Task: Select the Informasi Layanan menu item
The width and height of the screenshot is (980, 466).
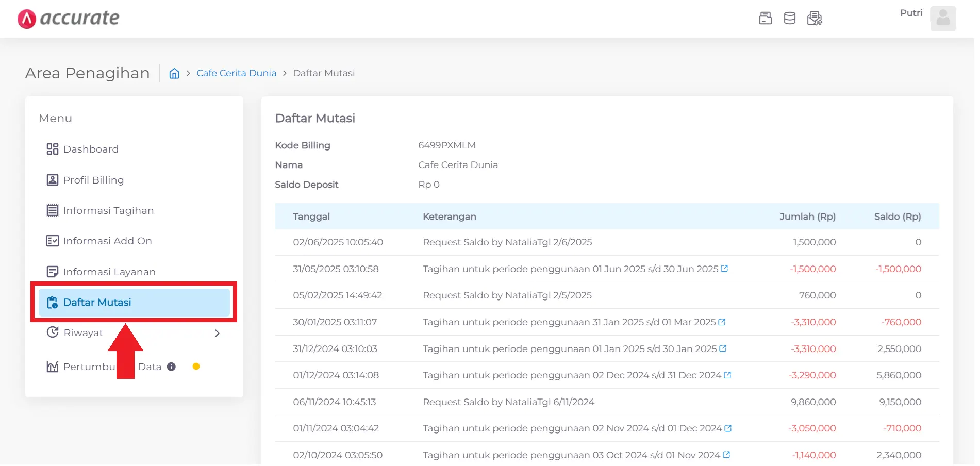Action: (x=110, y=272)
